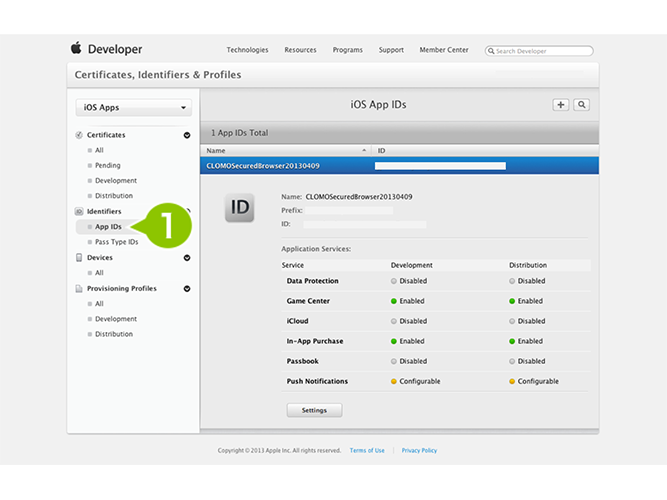
Task: Click the Passbook service label
Action: tap(302, 361)
